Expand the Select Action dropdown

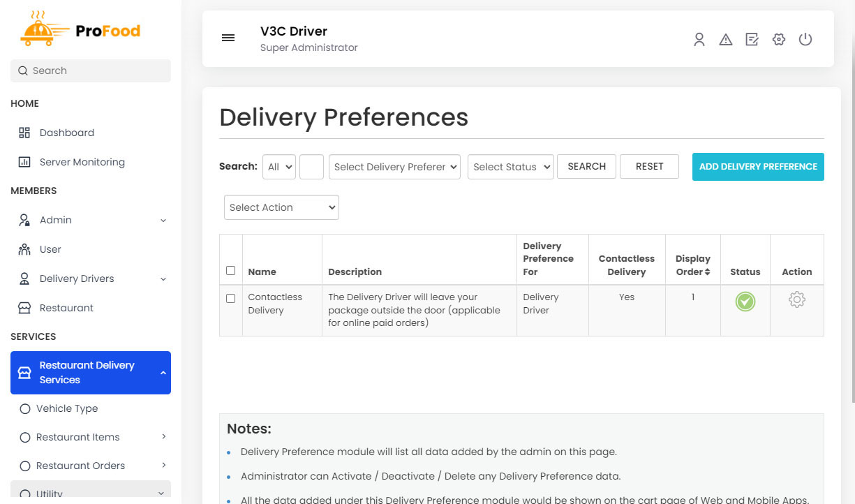281,207
